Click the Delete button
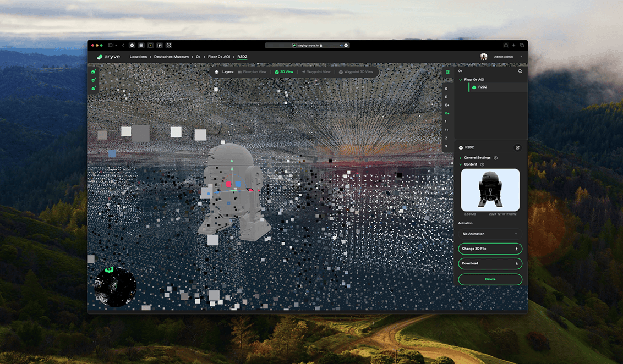This screenshot has width=623, height=364. click(x=490, y=279)
